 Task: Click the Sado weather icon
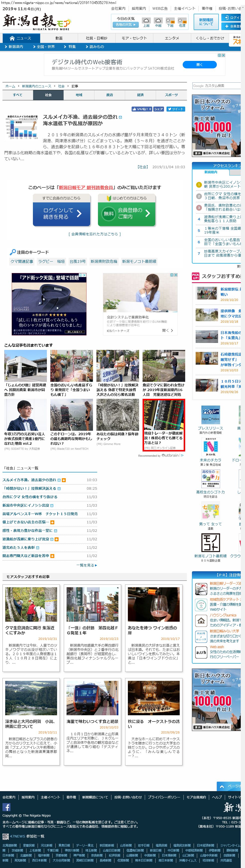[x=182, y=21]
